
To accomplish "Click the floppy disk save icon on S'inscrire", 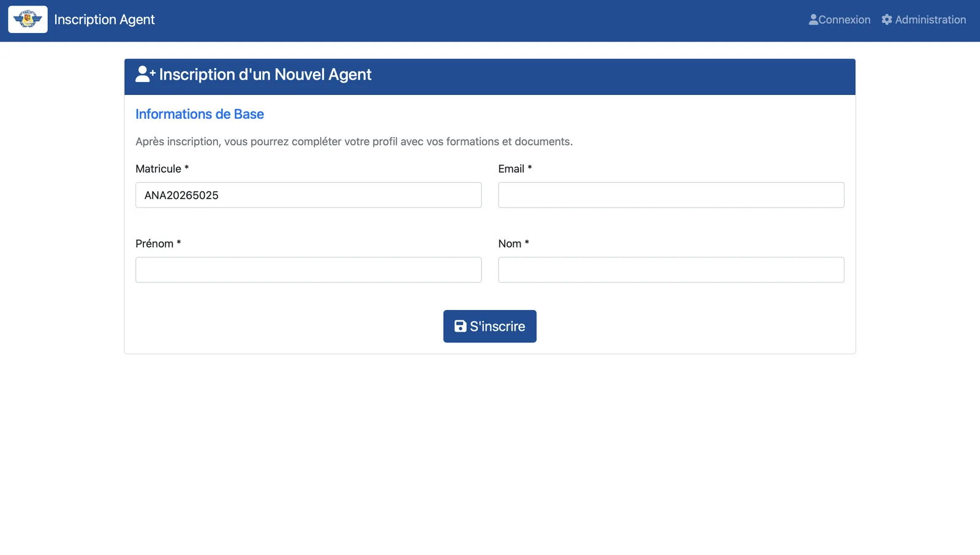I will coord(460,326).
